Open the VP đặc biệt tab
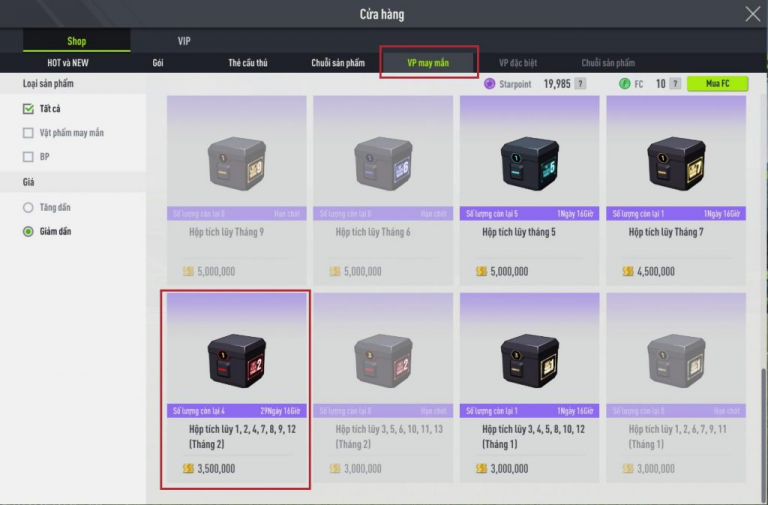The height and width of the screenshot is (505, 768). tap(518, 63)
